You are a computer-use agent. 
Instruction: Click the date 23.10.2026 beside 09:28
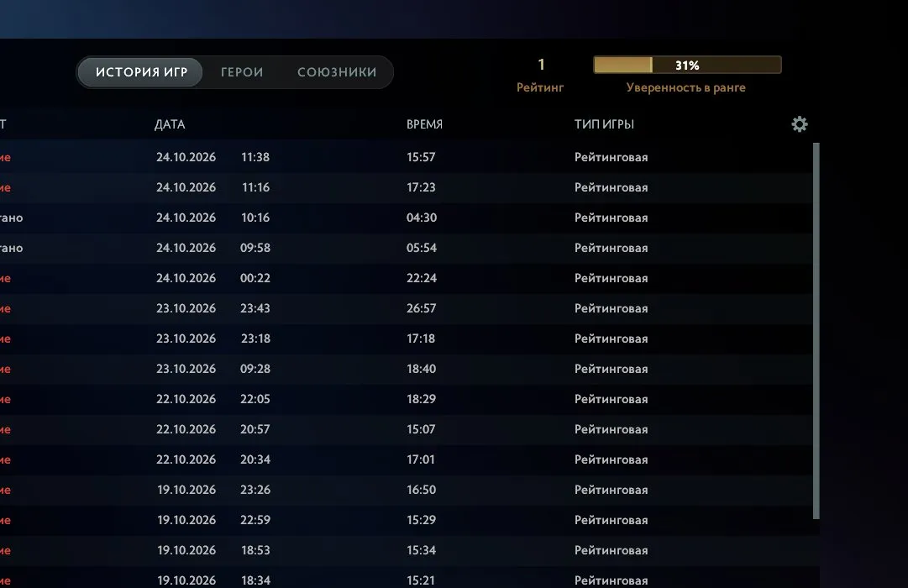click(x=186, y=369)
